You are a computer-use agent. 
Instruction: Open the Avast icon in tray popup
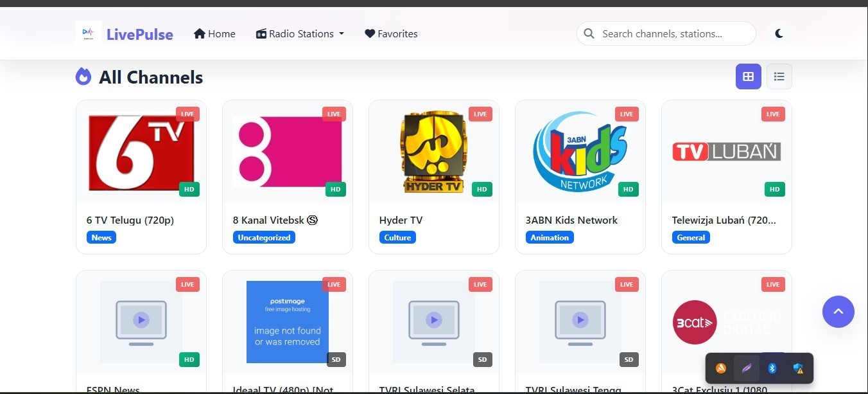click(x=721, y=368)
